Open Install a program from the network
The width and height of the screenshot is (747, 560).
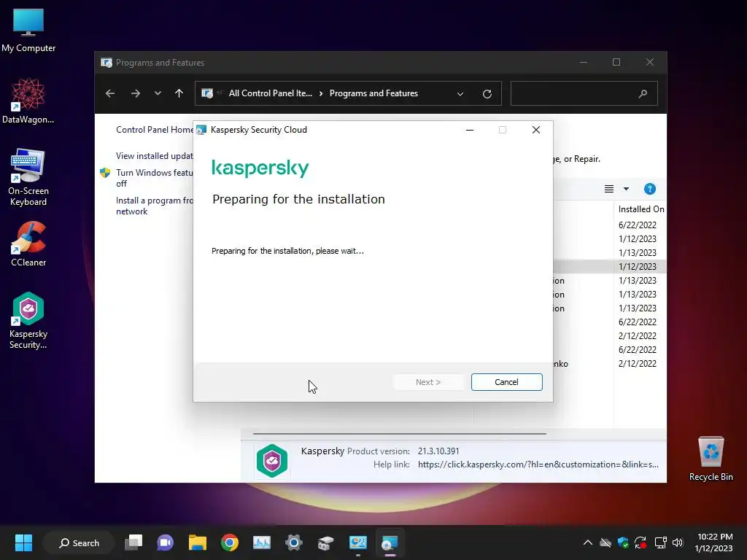[x=155, y=206]
